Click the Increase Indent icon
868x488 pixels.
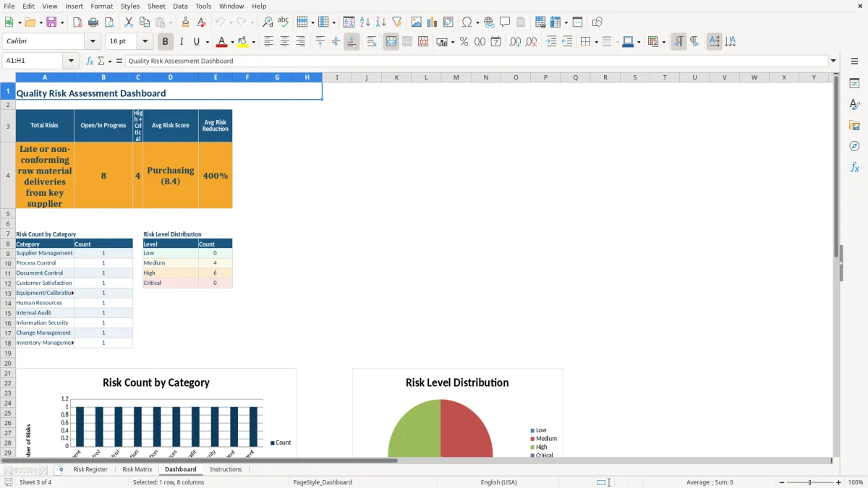[551, 42]
